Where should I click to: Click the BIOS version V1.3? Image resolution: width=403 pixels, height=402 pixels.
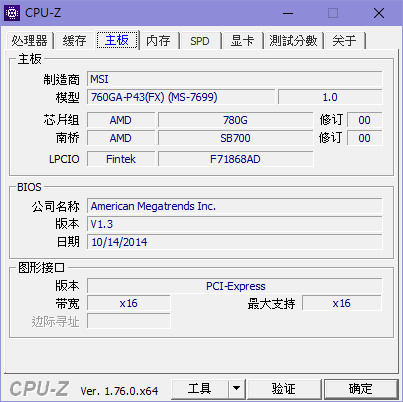click(x=235, y=224)
